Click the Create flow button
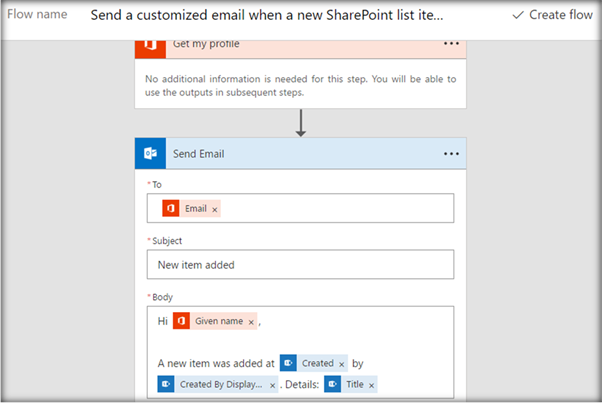The width and height of the screenshot is (602, 403). coord(552,16)
